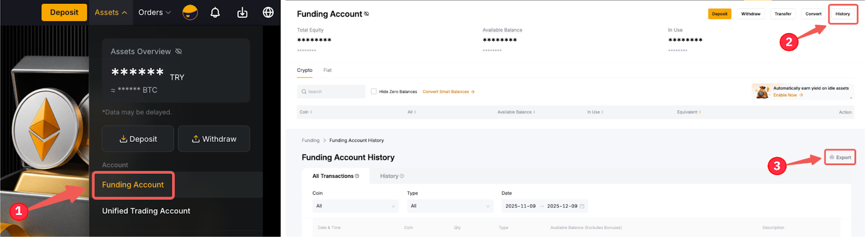Click the info icon beside All Transactions

[x=357, y=176]
